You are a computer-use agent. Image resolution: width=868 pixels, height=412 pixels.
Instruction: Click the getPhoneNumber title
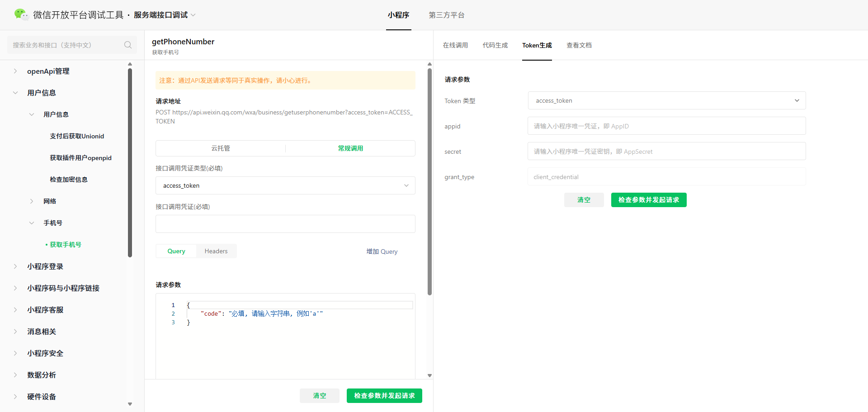coord(183,42)
